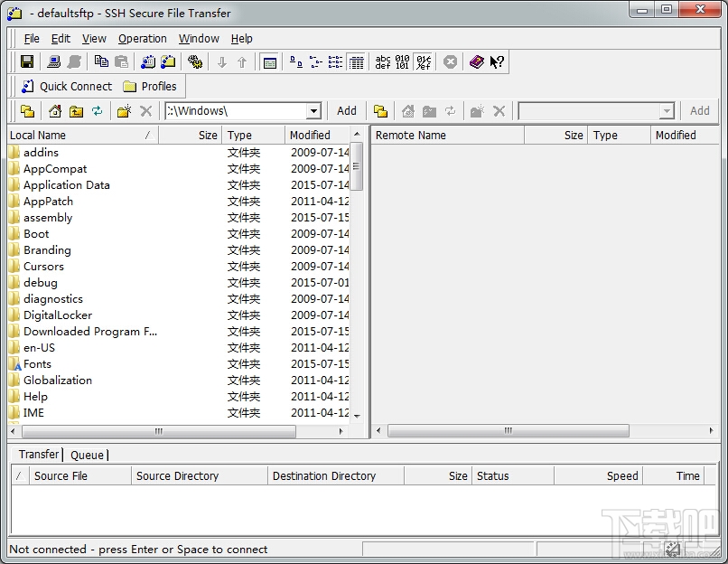Open the Profiles folder button
The width and height of the screenshot is (728, 564).
coord(150,87)
